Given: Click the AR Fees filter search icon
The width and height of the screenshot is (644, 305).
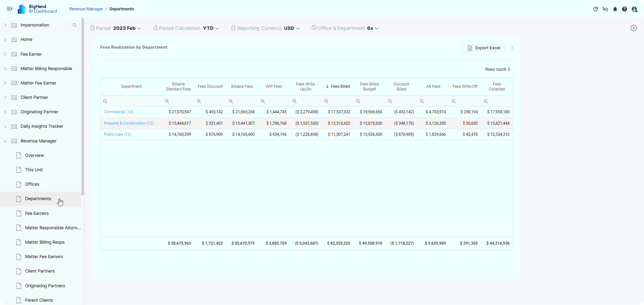Looking at the screenshot, I should pos(422,101).
